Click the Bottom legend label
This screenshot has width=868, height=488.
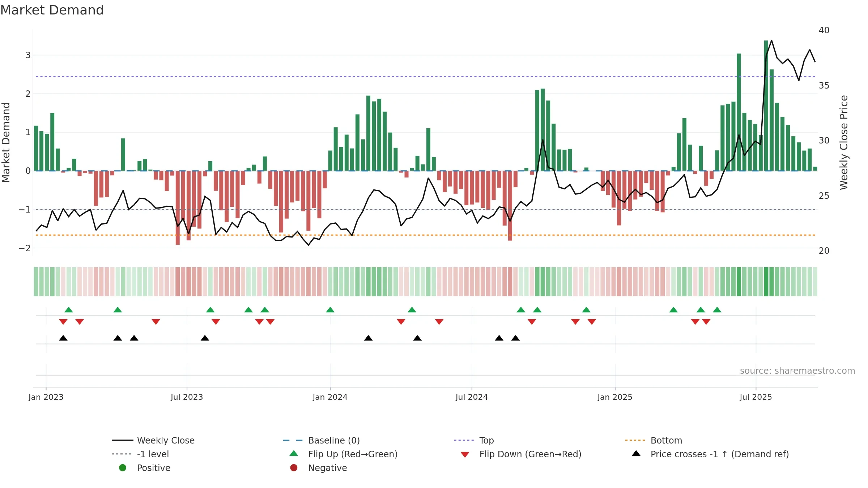pyautogui.click(x=666, y=440)
